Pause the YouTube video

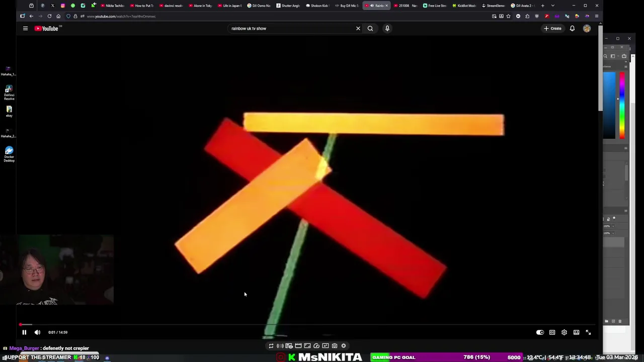click(x=24, y=332)
